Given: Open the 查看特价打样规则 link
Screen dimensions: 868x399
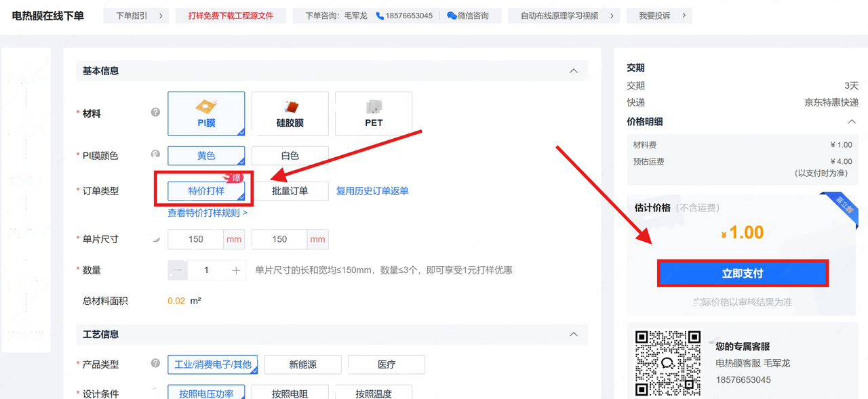Looking at the screenshot, I should [208, 213].
